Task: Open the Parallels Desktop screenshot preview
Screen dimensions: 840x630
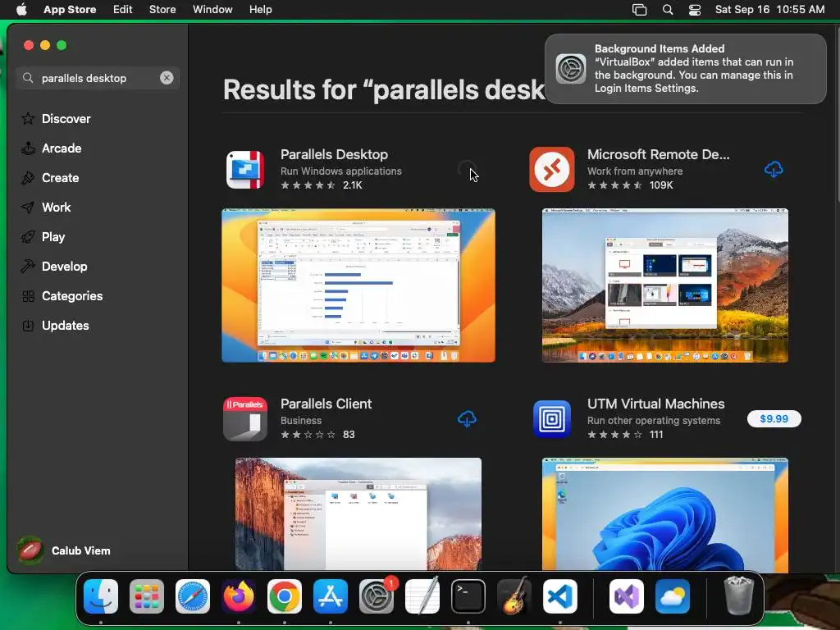Action: point(358,285)
